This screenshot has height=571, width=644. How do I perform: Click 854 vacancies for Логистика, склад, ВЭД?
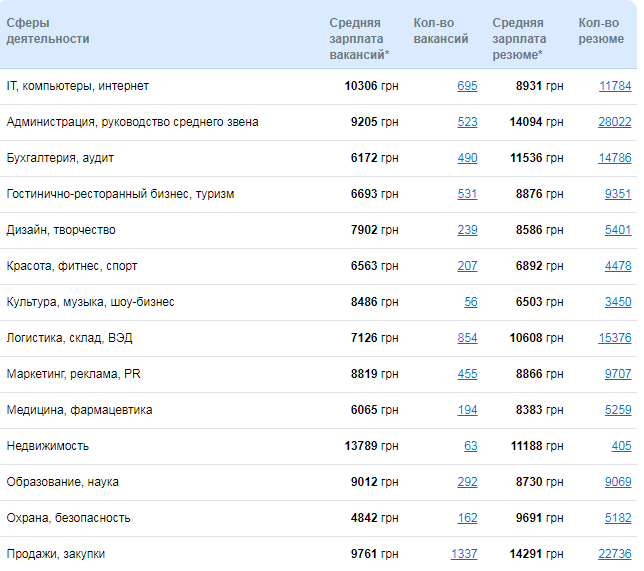[467, 338]
